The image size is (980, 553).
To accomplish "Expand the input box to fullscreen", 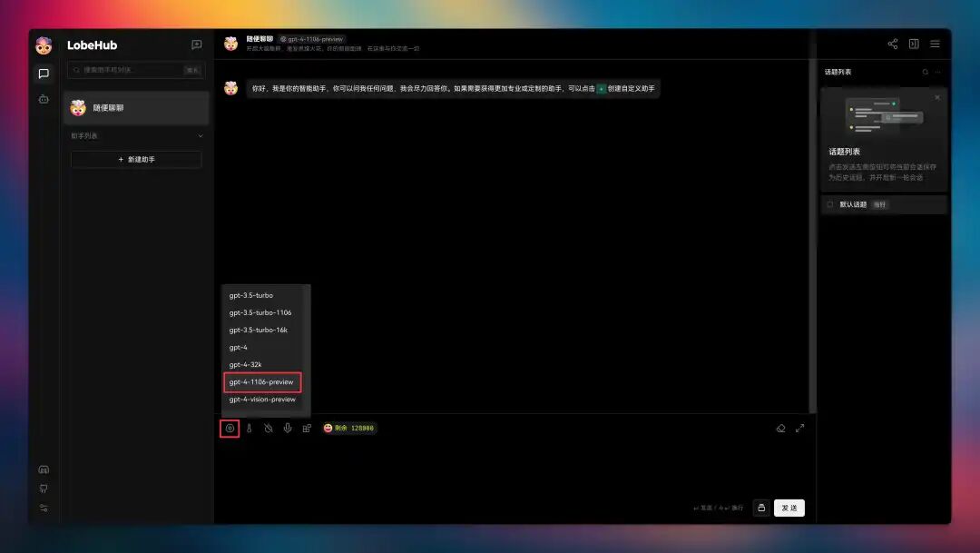I will (800, 428).
